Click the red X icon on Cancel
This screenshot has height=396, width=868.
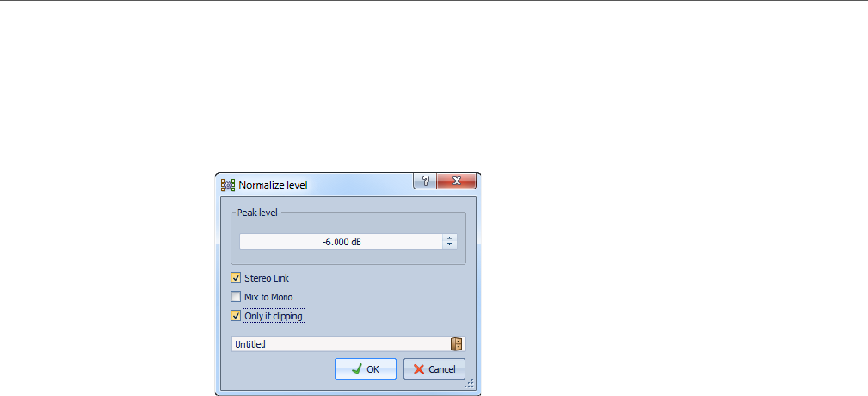pyautogui.click(x=420, y=369)
